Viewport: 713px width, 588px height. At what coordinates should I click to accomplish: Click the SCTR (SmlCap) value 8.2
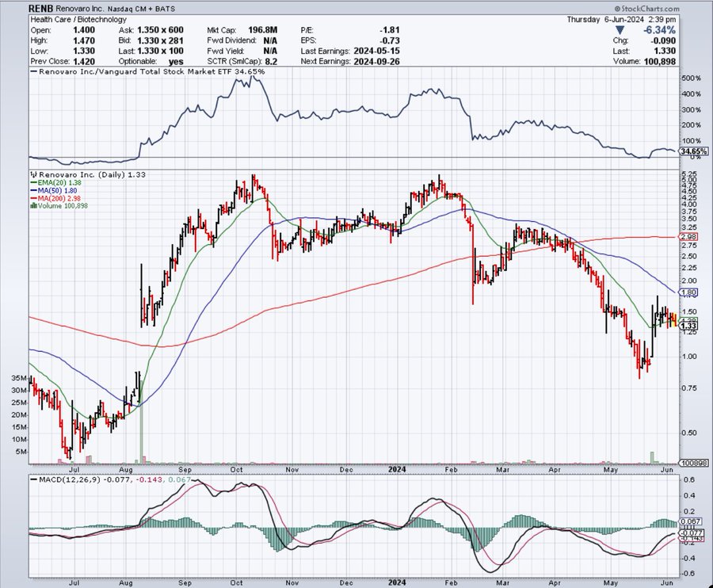click(x=272, y=61)
